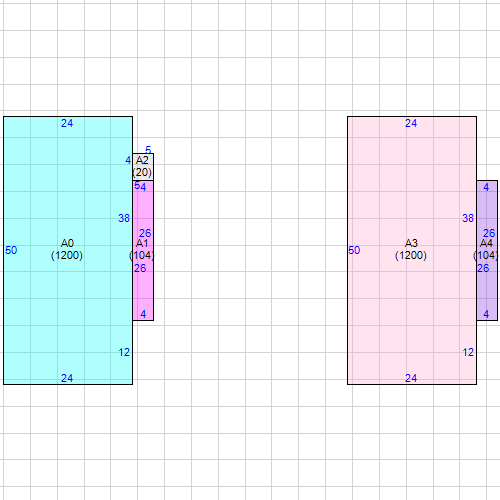The width and height of the screenshot is (500, 500).
Task: Click the "38" dimension label inside A0
Action: coord(124,218)
